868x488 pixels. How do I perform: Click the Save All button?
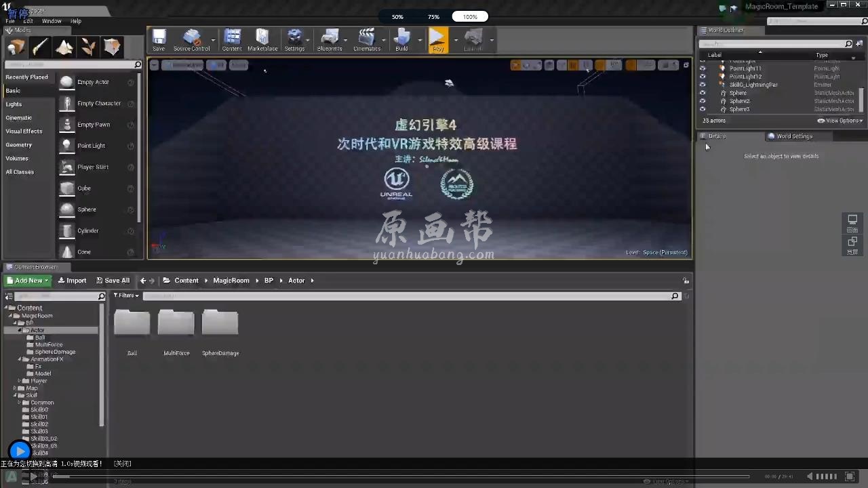tap(113, 281)
